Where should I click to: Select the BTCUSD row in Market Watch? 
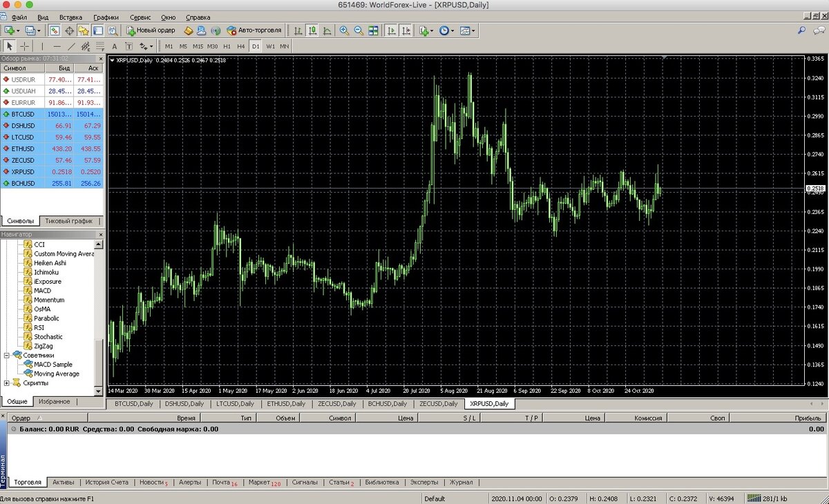[x=52, y=114]
